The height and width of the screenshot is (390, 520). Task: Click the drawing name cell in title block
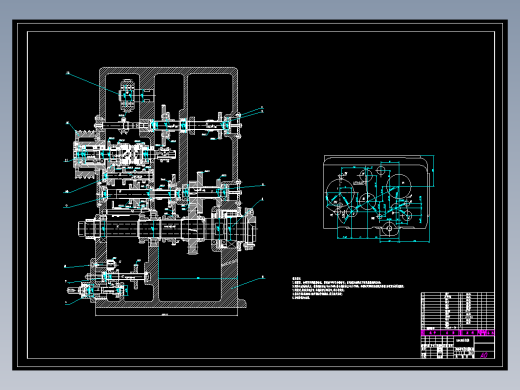click(463, 341)
